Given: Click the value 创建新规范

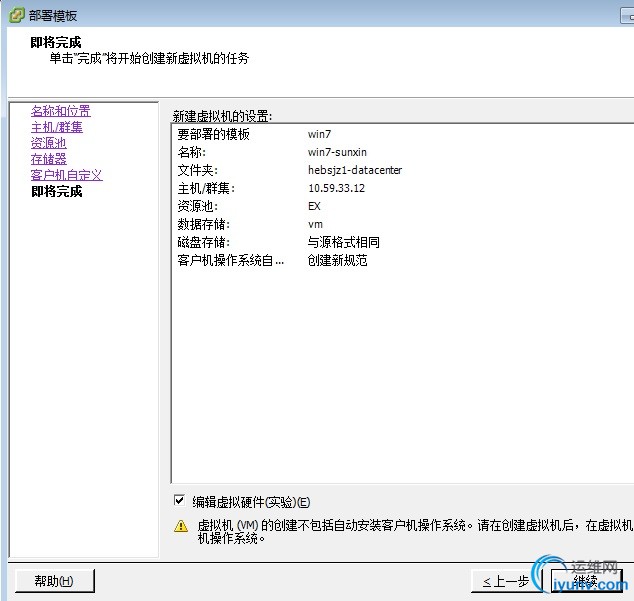Looking at the screenshot, I should coord(338,260).
